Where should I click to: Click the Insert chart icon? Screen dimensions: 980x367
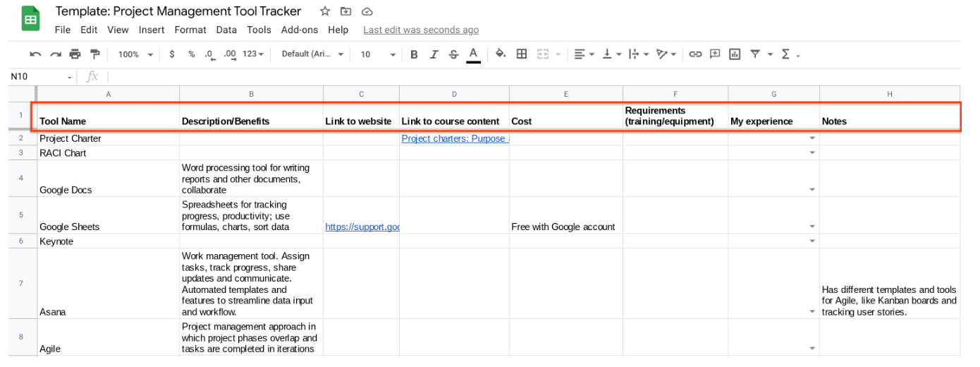tap(735, 54)
